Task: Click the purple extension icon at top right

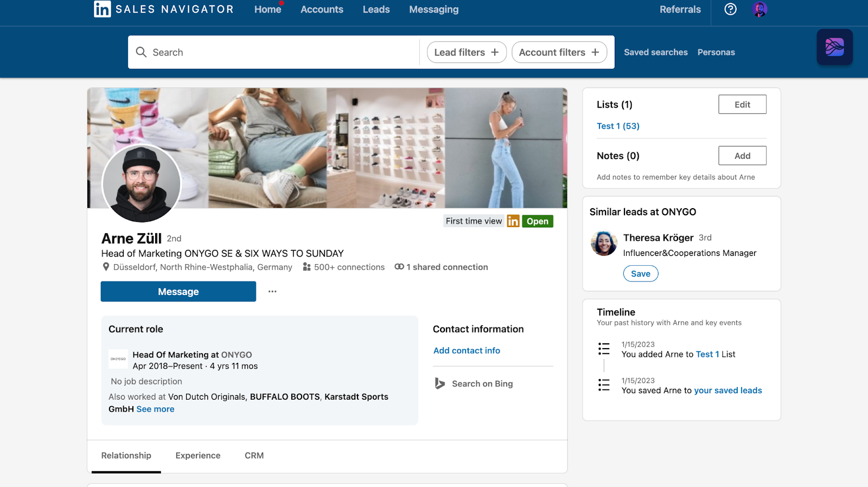Action: pyautogui.click(x=834, y=47)
